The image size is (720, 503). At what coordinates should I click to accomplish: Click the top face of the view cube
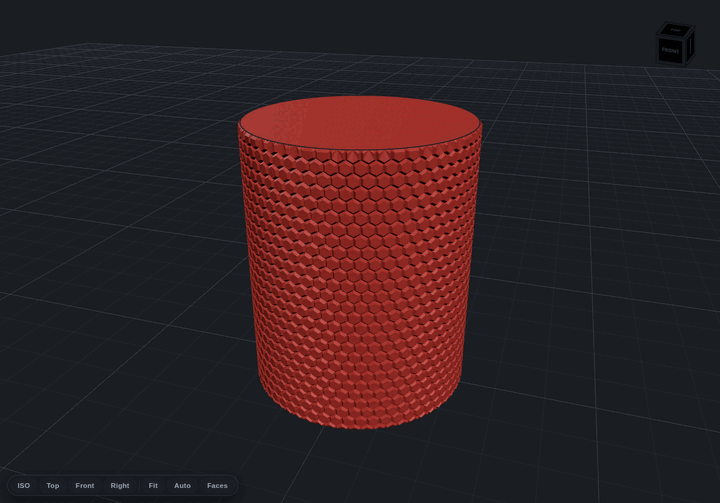point(675,30)
